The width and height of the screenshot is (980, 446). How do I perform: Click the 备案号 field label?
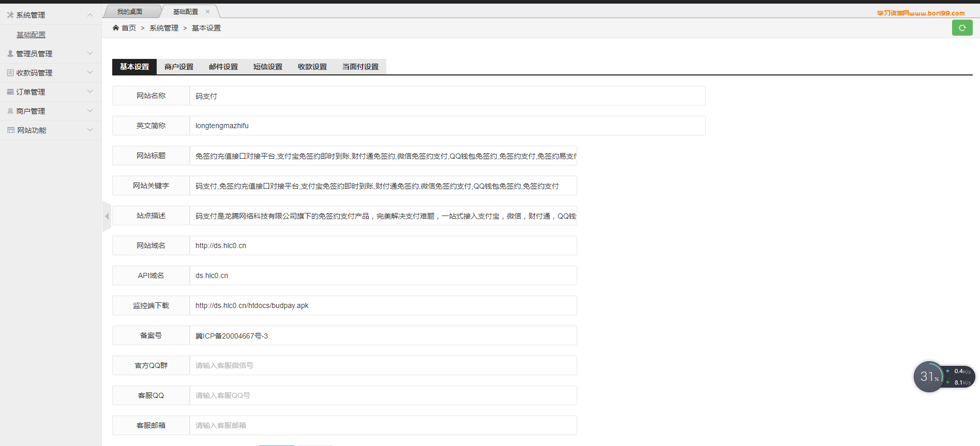coord(151,335)
